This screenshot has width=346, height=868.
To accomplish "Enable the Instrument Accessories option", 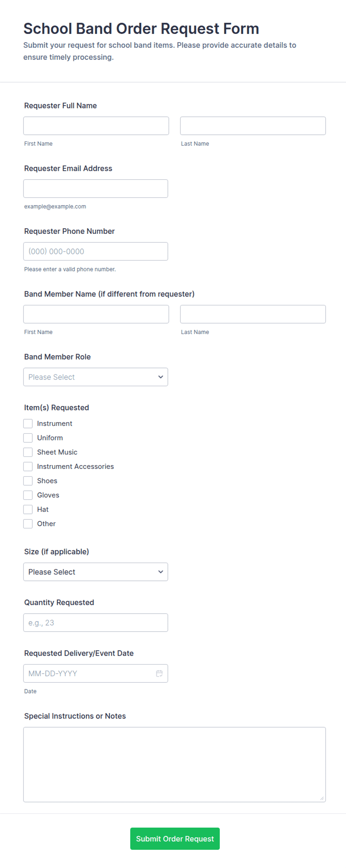I will 28,466.
